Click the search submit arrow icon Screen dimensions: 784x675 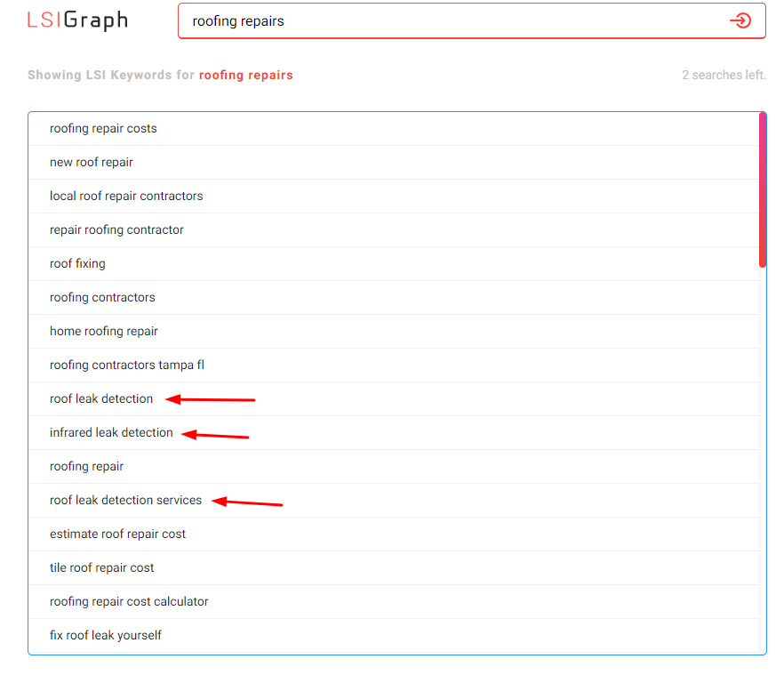click(x=740, y=21)
